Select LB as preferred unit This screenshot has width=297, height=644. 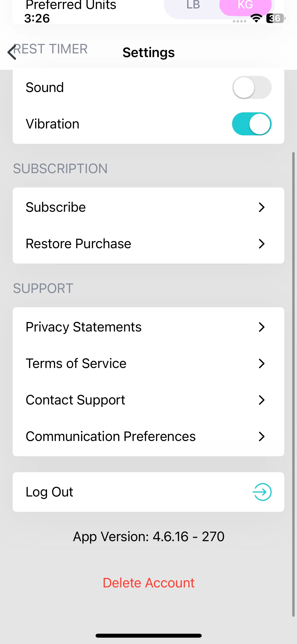tap(193, 6)
